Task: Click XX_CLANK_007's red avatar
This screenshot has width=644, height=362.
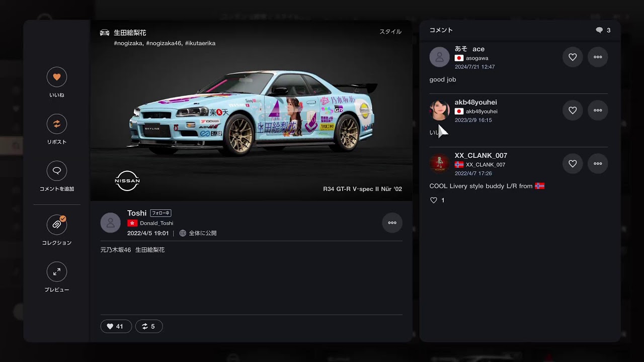Action: 439,163
